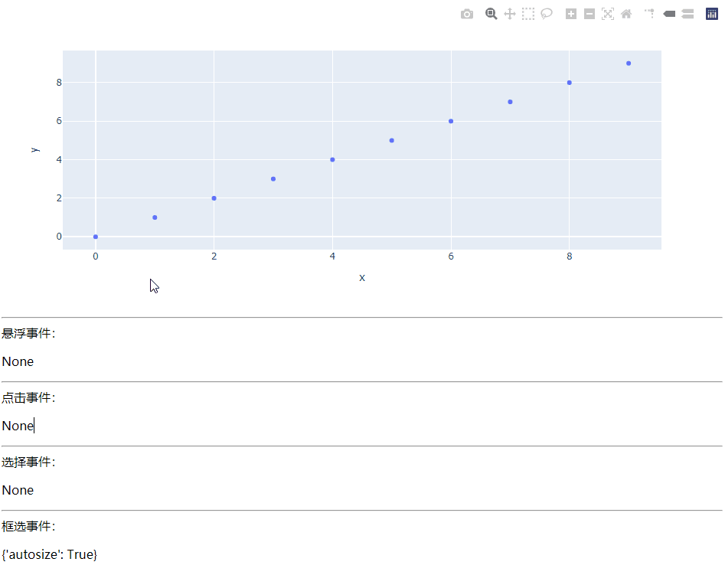725x588 pixels.
Task: Click the x axis title label
Action: point(362,277)
